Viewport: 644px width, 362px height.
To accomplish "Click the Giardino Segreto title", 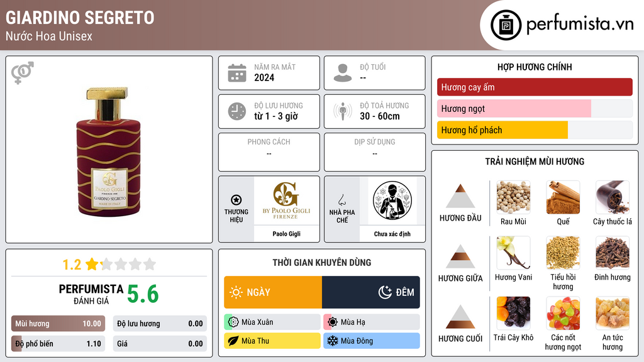I will click(x=80, y=18).
